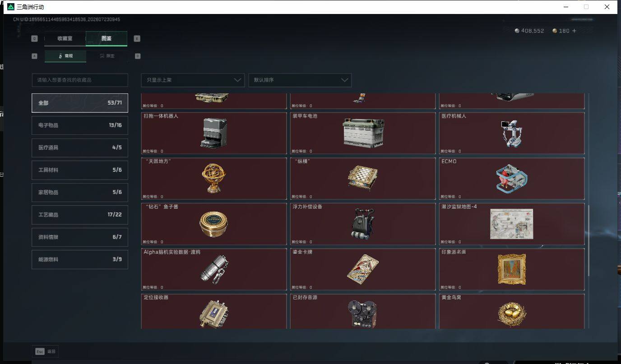The height and width of the screenshot is (364, 621).
Task: Click the 三角洲行动 app logo in title bar
Action: pyautogui.click(x=11, y=7)
